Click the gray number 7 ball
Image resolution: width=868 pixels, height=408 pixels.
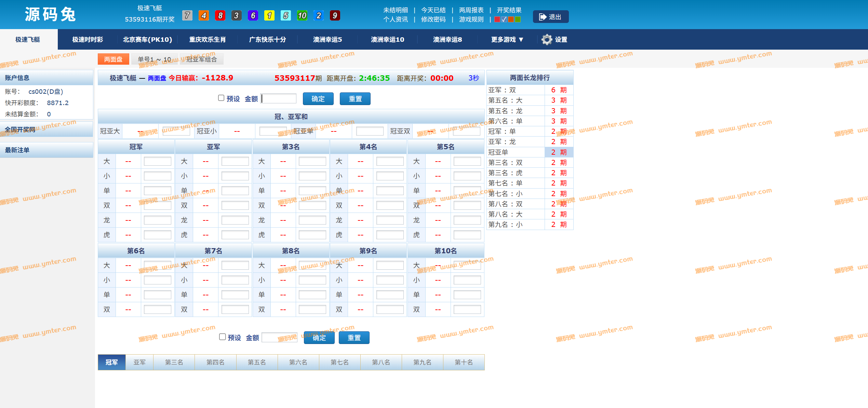click(187, 15)
